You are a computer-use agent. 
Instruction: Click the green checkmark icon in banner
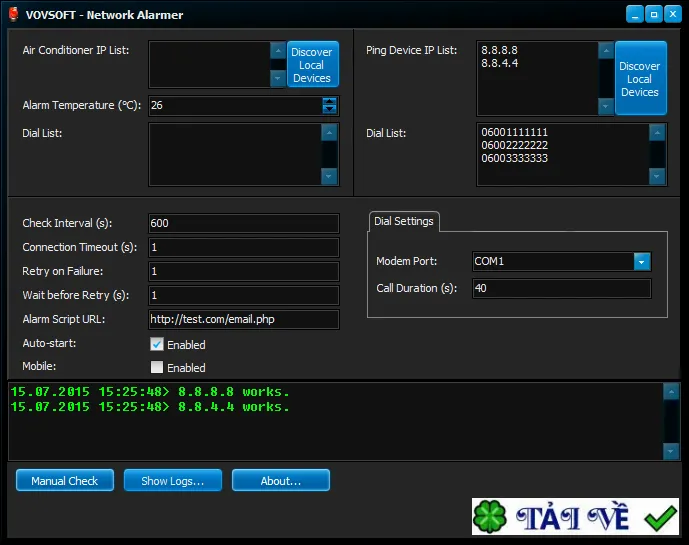(660, 518)
